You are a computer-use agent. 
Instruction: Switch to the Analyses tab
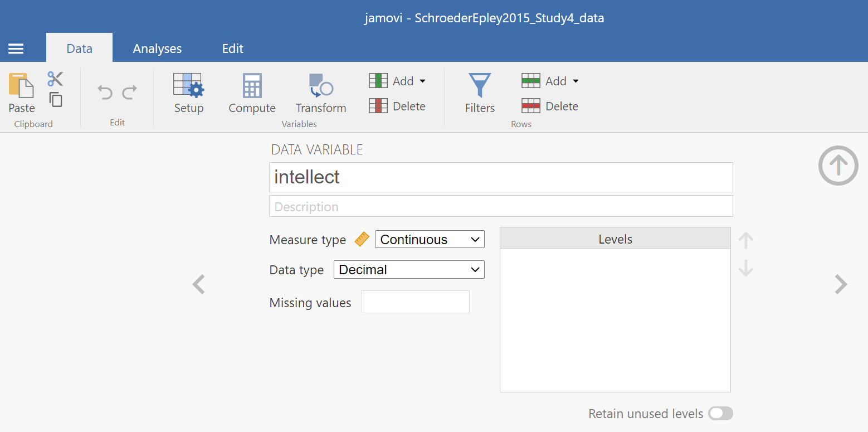[x=157, y=48]
